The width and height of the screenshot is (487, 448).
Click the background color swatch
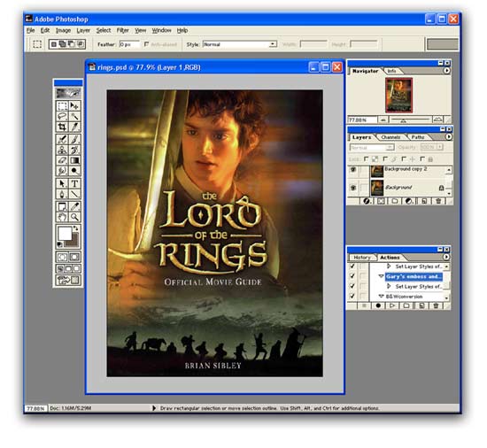[73, 243]
